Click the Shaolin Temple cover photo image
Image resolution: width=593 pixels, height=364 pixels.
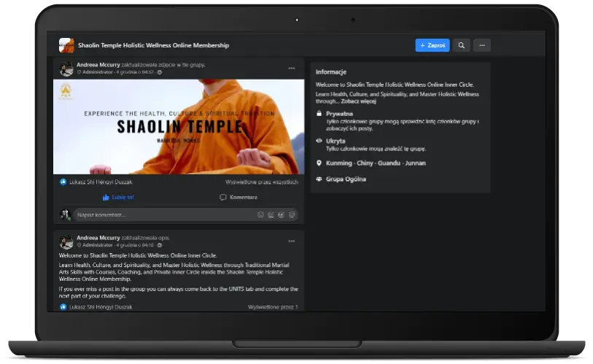(179, 126)
